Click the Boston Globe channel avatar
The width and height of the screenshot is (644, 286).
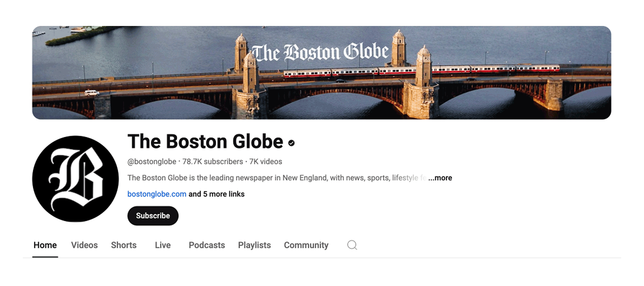[x=75, y=179]
